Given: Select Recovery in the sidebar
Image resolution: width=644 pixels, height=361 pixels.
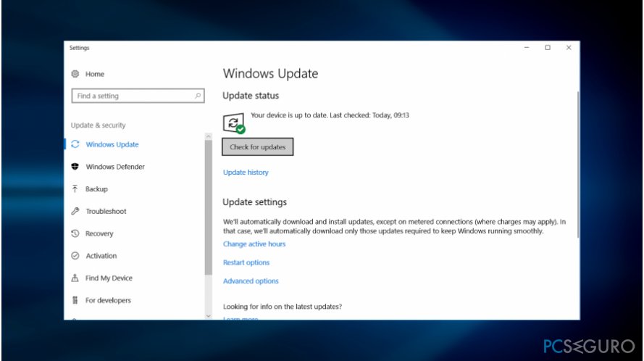Looking at the screenshot, I should [99, 233].
